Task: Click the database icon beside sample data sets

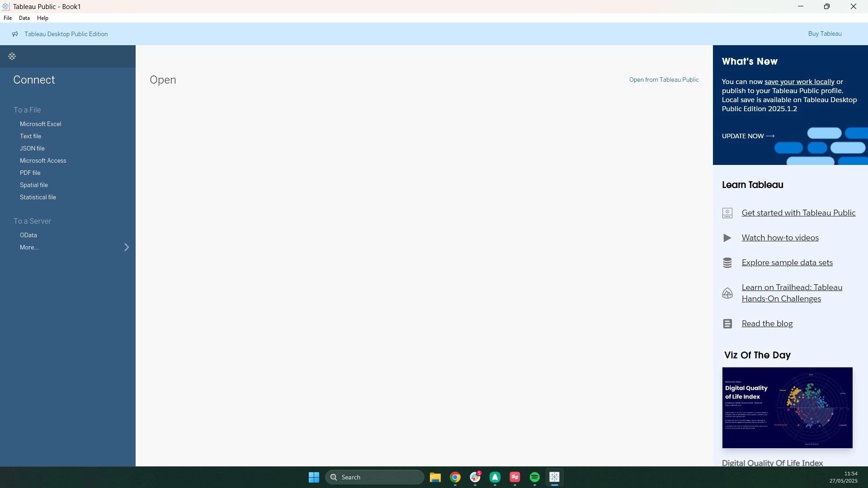Action: 727,263
